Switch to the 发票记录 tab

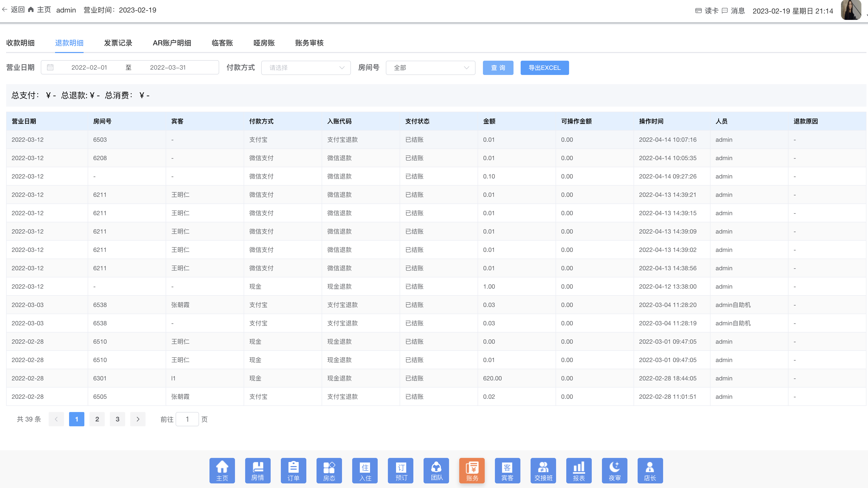point(118,43)
